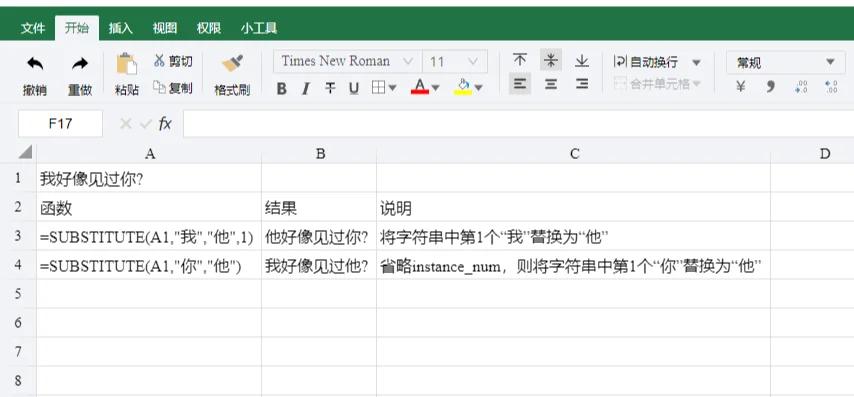Select row 5 header
854x397 pixels.
coord(18,294)
